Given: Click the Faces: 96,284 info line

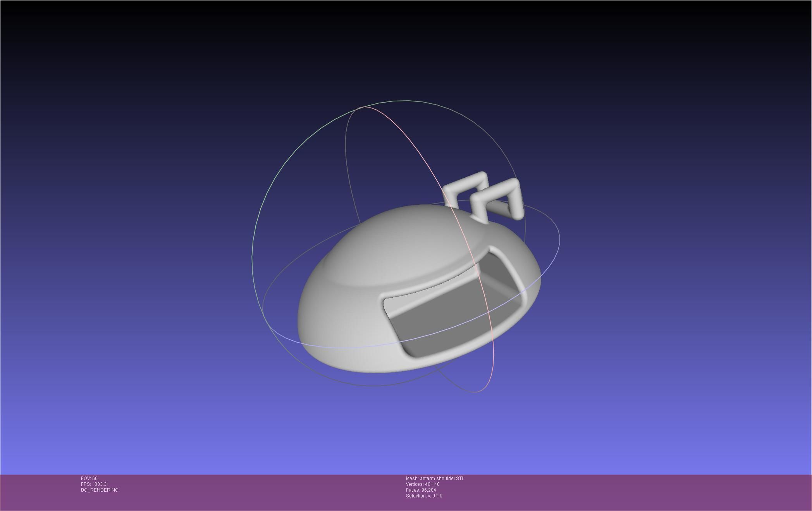Looking at the screenshot, I should pyautogui.click(x=421, y=490).
